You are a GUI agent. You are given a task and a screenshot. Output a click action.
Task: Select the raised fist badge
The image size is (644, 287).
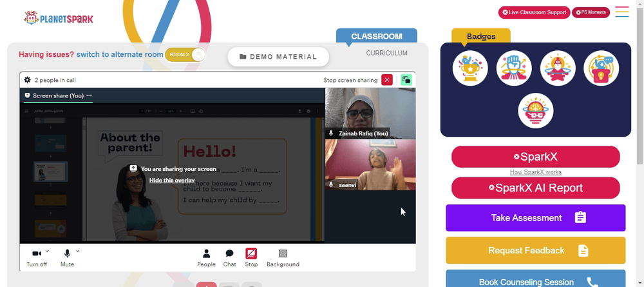point(514,68)
